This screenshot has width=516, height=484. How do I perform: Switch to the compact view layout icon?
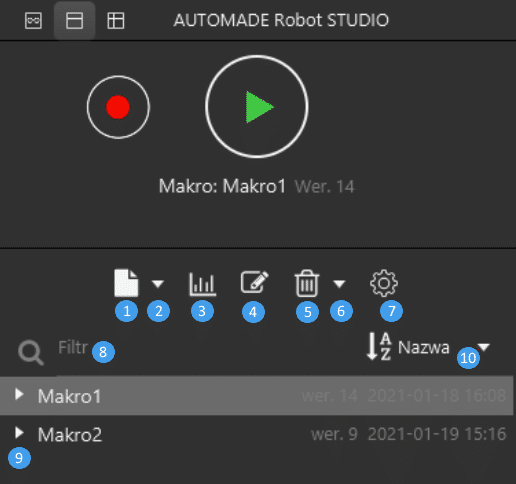point(33,21)
